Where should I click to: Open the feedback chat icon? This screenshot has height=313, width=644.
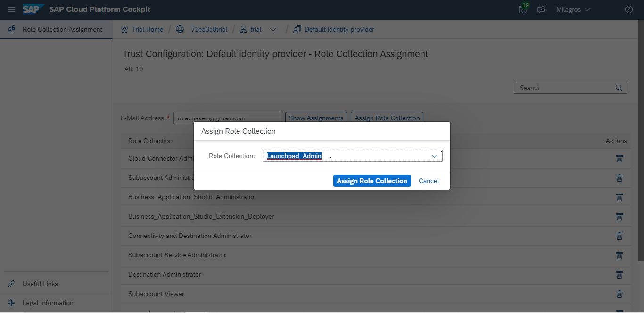541,9
